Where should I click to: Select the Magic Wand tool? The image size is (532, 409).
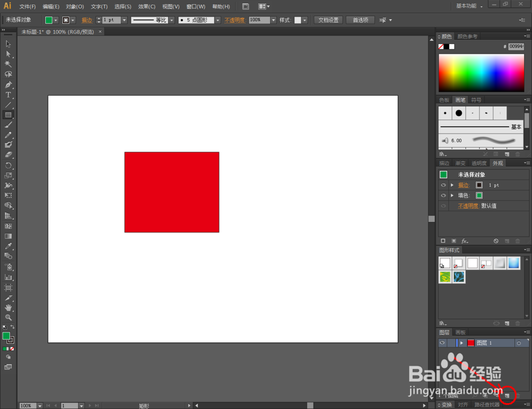tap(8, 64)
